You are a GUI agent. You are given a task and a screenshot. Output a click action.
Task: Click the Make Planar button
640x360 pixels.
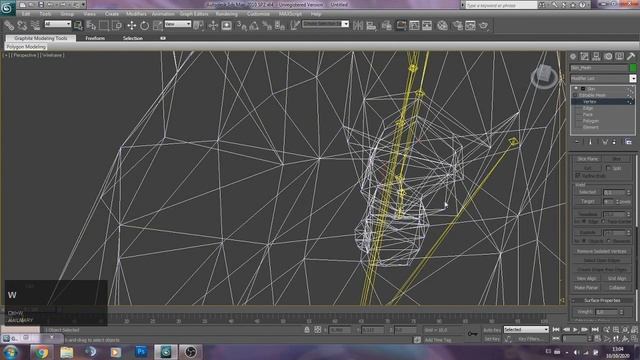[586, 287]
